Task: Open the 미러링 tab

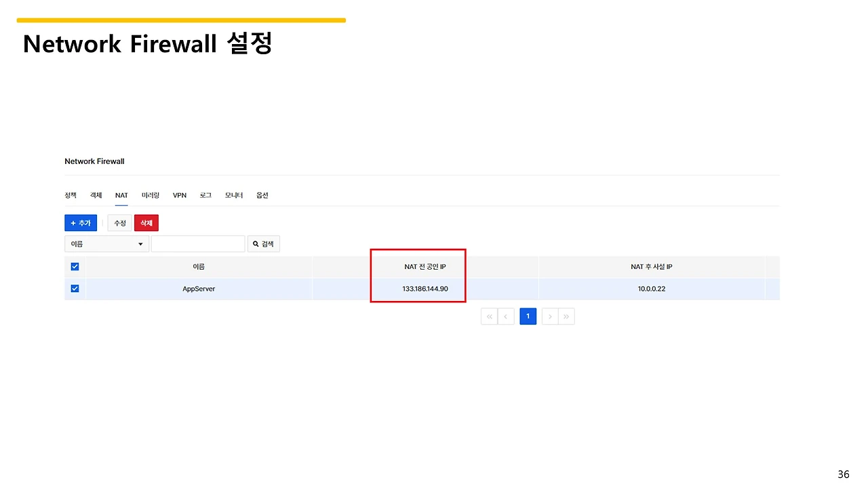Action: point(150,195)
